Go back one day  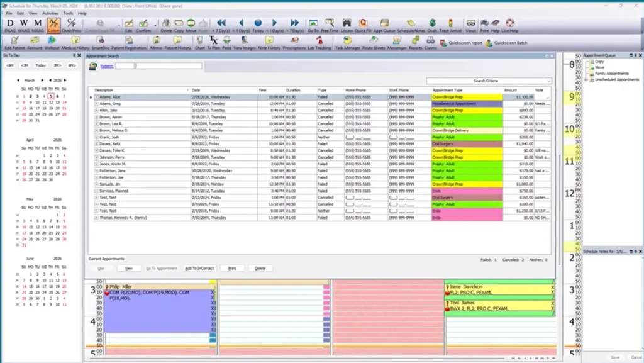coord(241,25)
